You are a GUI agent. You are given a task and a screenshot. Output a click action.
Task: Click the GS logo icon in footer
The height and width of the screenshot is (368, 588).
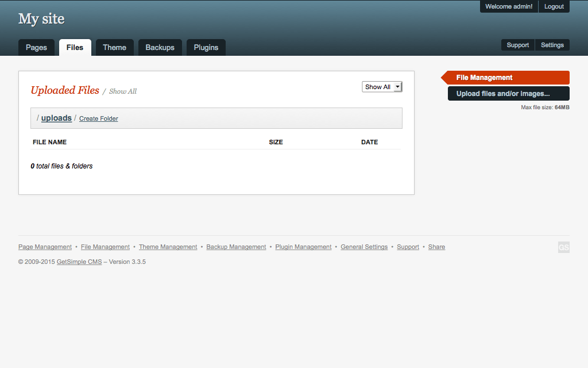(x=563, y=247)
